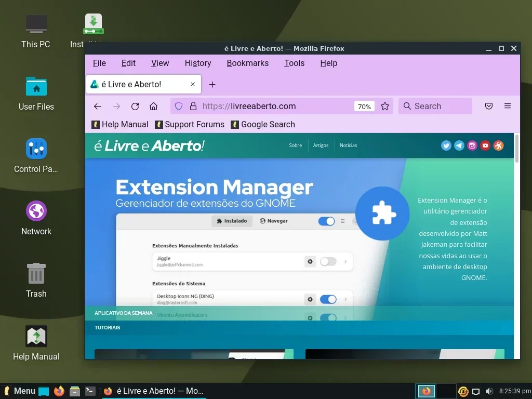Open the Edit menu
The image size is (532, 399).
tap(129, 63)
